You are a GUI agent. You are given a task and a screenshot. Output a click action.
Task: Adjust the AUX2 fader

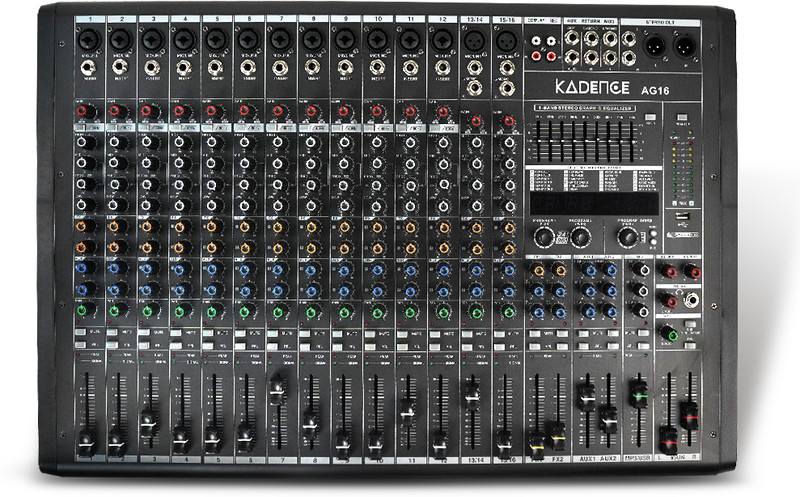click(x=608, y=418)
